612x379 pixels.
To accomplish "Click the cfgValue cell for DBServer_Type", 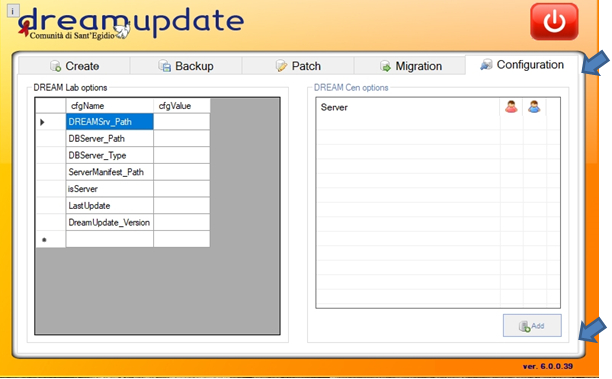I will coord(182,155).
